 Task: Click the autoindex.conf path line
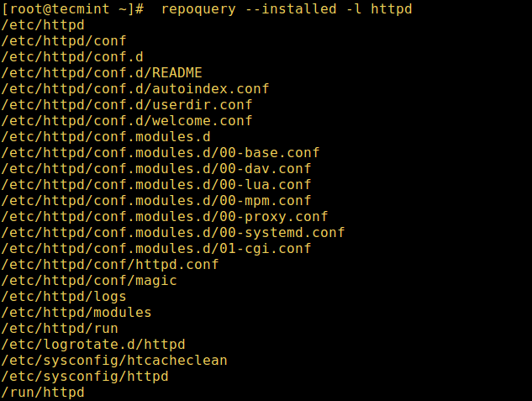(135, 89)
